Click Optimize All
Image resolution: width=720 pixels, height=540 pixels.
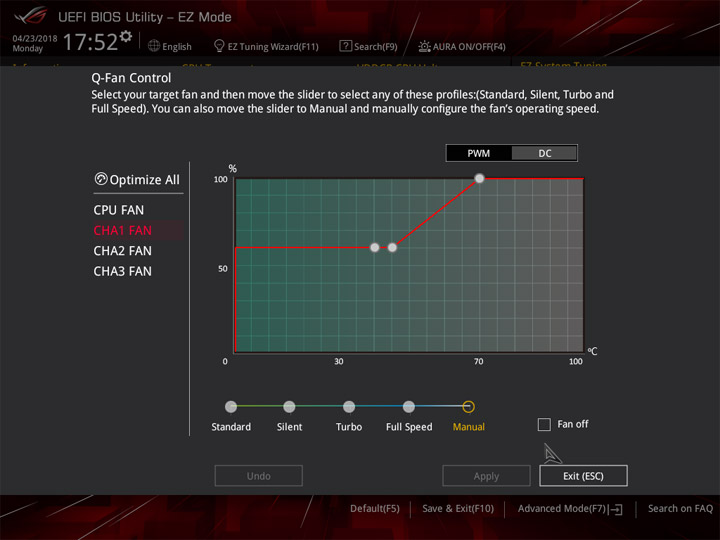click(x=137, y=180)
